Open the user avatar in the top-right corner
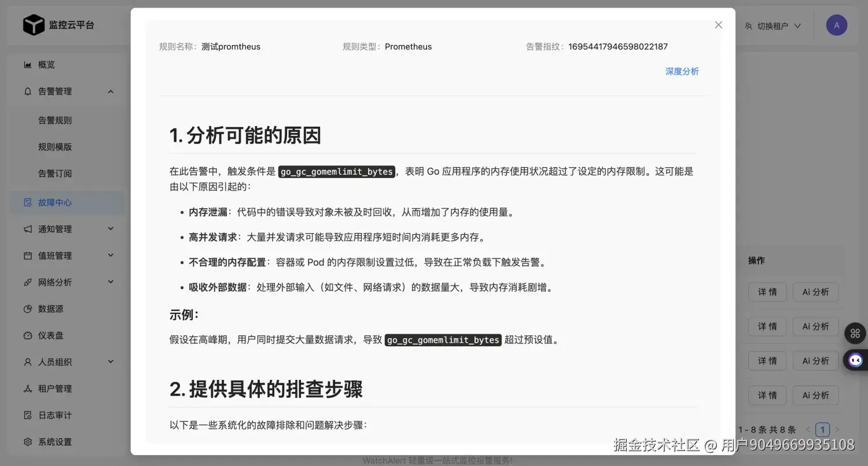 [836, 25]
